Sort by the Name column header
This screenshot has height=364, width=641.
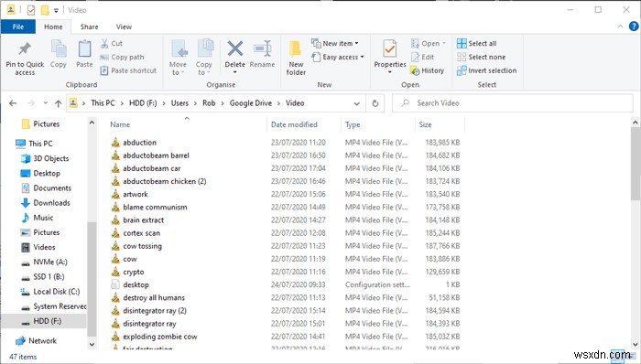click(x=120, y=124)
